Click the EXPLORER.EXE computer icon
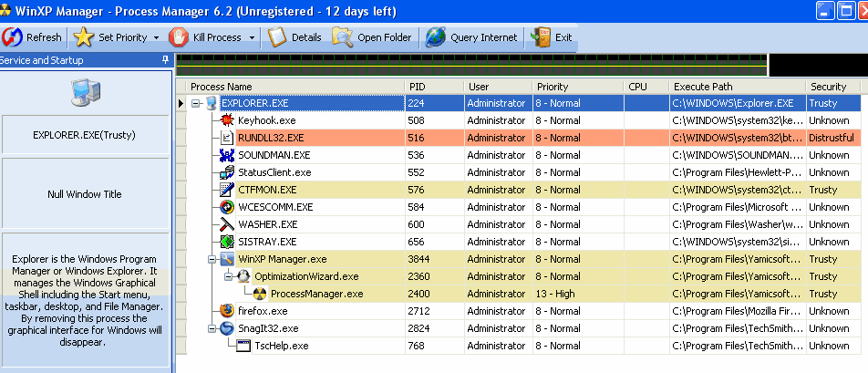Viewport: 868px width, 373px height. pyautogui.click(x=211, y=103)
